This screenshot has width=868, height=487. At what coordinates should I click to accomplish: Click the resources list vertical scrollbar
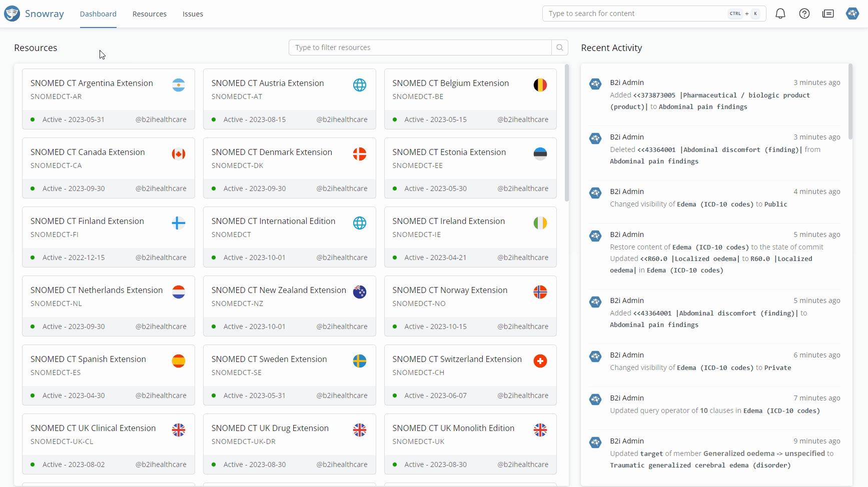coord(566,133)
